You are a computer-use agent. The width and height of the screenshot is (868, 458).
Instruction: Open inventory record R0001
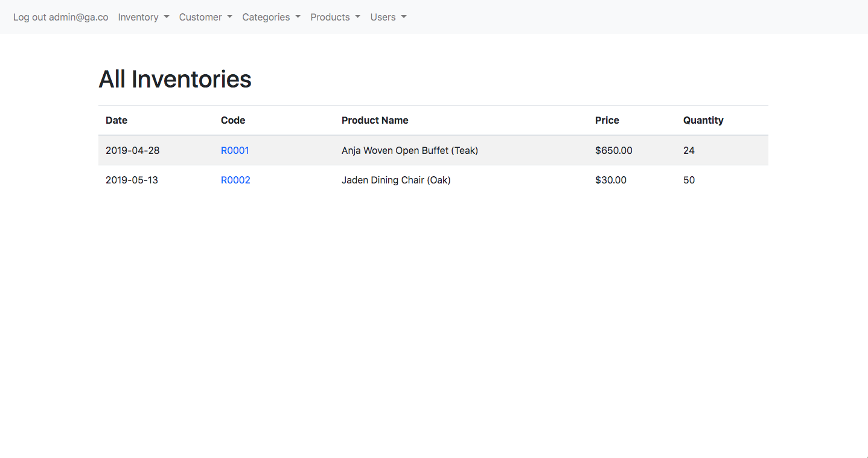click(235, 150)
